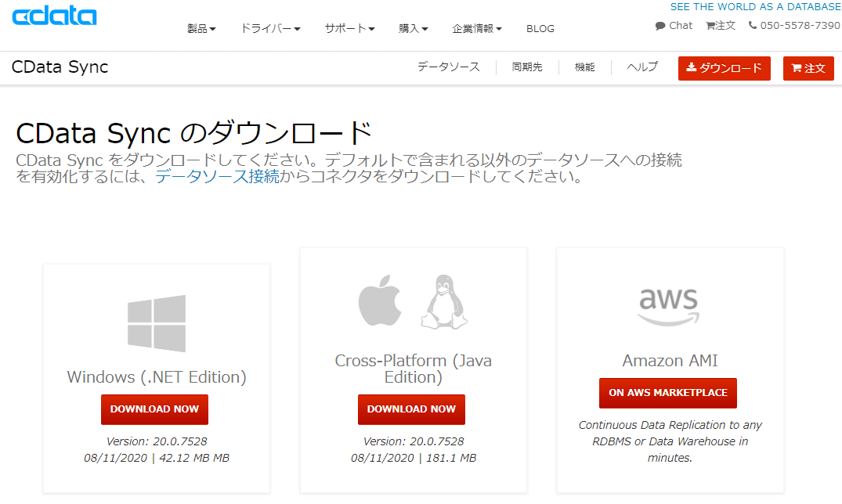The image size is (842, 504).
Task: Click the Linux penguin icon
Action: [444, 301]
